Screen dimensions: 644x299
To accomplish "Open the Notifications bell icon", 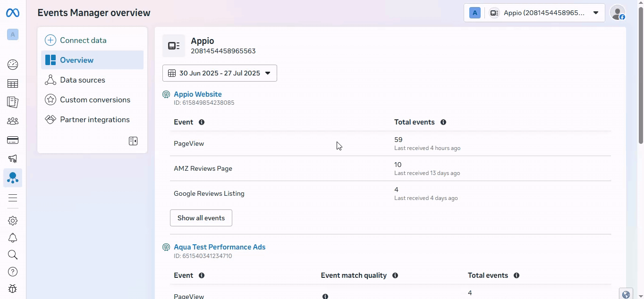I will (13, 238).
